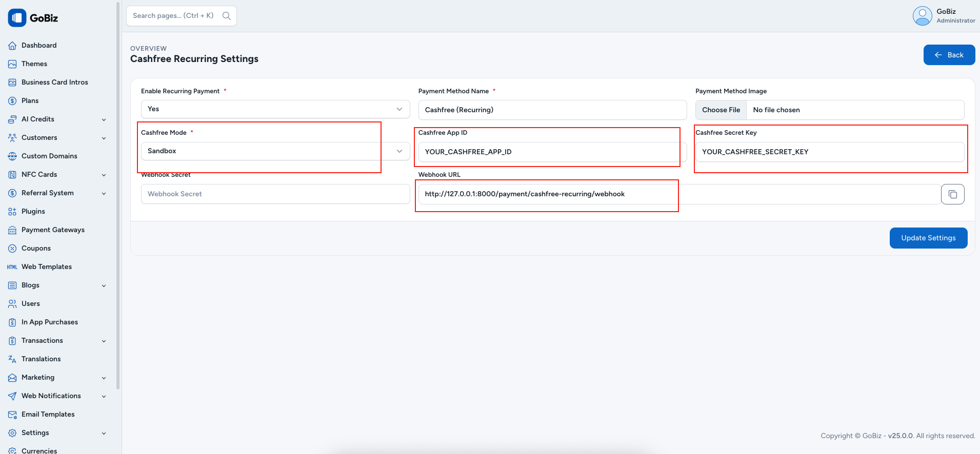Image resolution: width=980 pixels, height=454 pixels.
Task: Expand the Transactions submenu chevron
Action: click(x=104, y=341)
